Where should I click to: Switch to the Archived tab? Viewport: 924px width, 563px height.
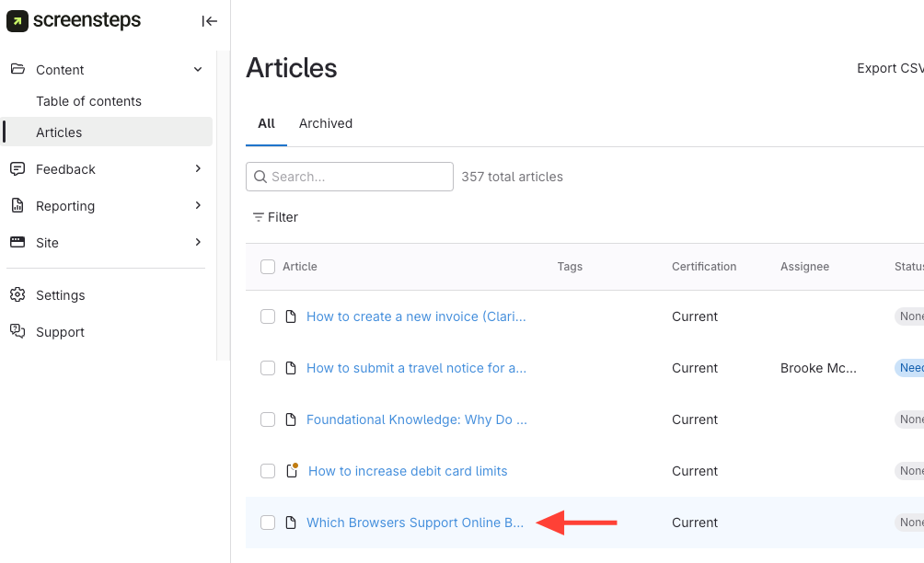click(x=326, y=123)
